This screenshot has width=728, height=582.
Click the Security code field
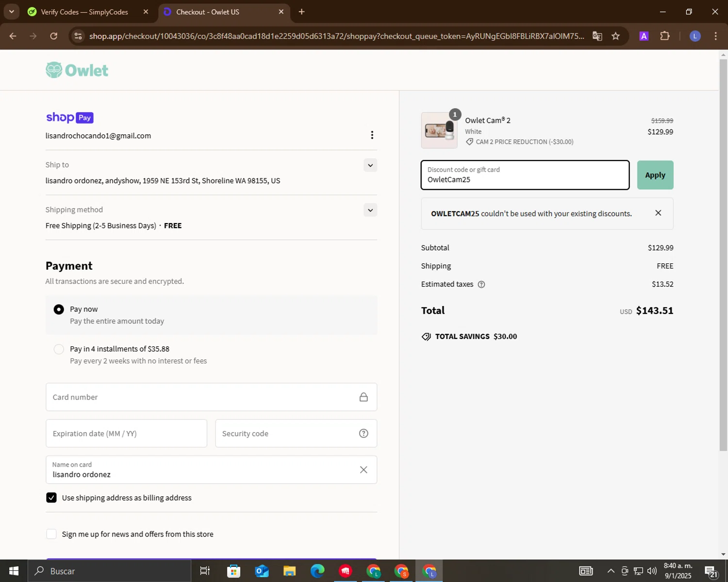(296, 434)
